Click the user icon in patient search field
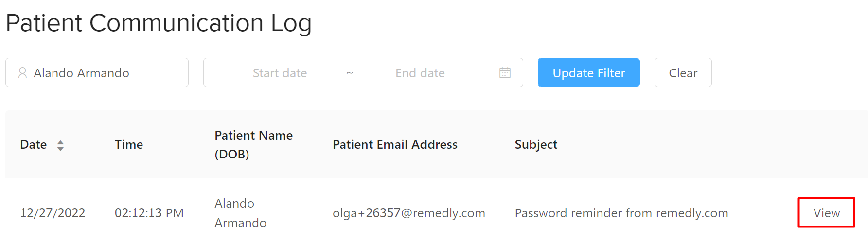The height and width of the screenshot is (245, 868). tap(22, 73)
